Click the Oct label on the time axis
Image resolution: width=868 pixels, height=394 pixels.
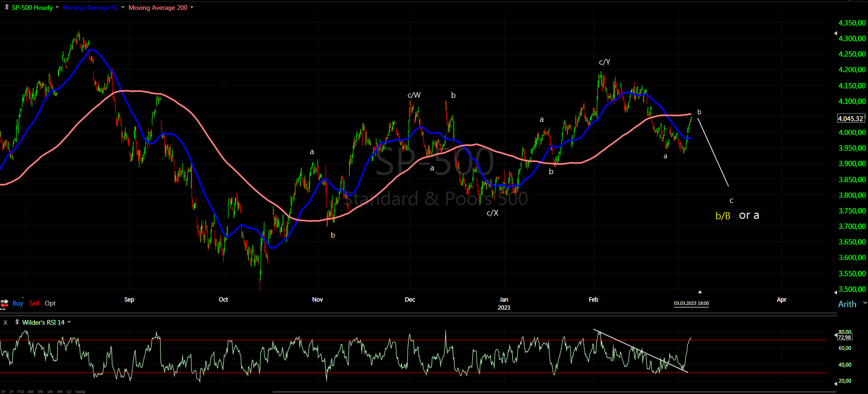pyautogui.click(x=223, y=299)
